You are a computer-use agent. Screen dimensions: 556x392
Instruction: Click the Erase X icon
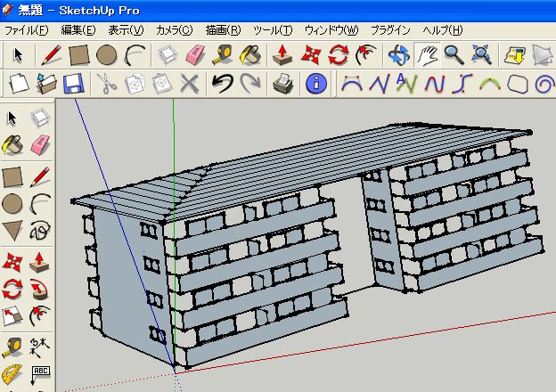point(189,84)
